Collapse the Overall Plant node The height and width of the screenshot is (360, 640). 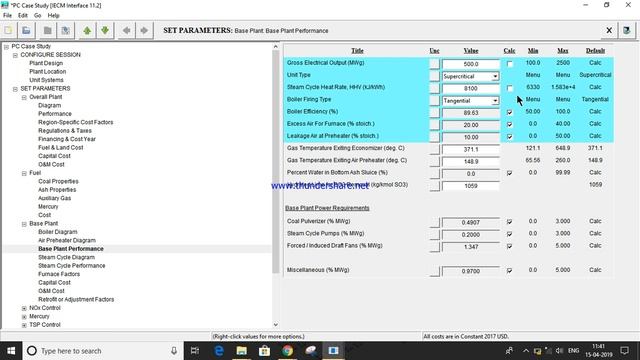pos(24,98)
